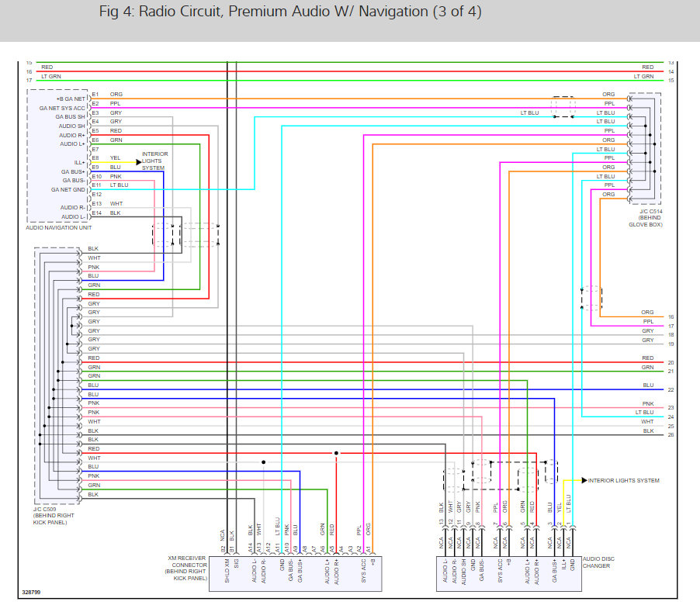The height and width of the screenshot is (612, 700).
Task: Click the "PNK" label at continuation 23
Action: click(x=648, y=403)
